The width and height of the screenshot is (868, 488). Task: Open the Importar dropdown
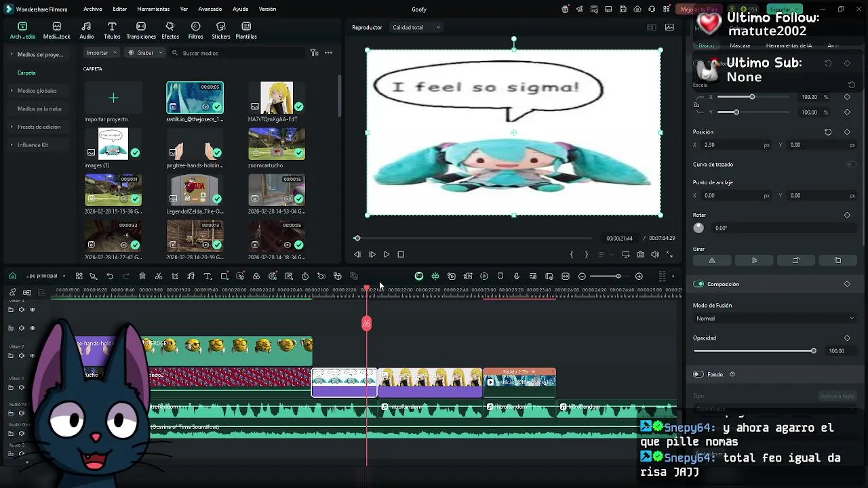click(x=101, y=53)
